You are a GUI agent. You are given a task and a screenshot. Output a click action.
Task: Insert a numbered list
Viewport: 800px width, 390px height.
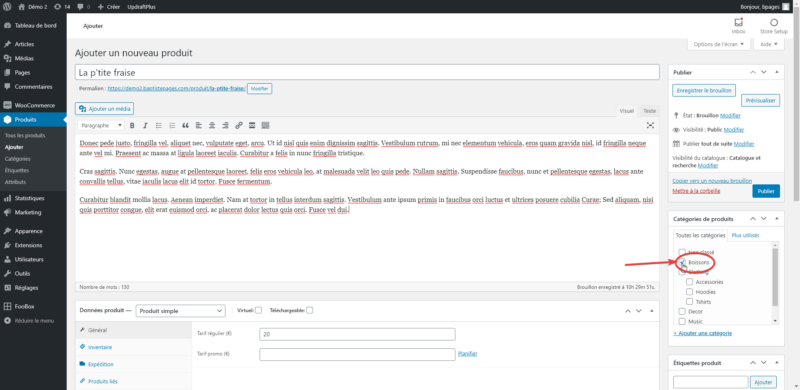tap(172, 126)
